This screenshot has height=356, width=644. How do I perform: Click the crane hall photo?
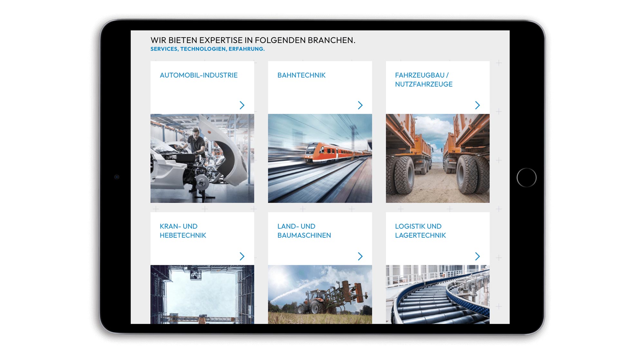(202, 294)
